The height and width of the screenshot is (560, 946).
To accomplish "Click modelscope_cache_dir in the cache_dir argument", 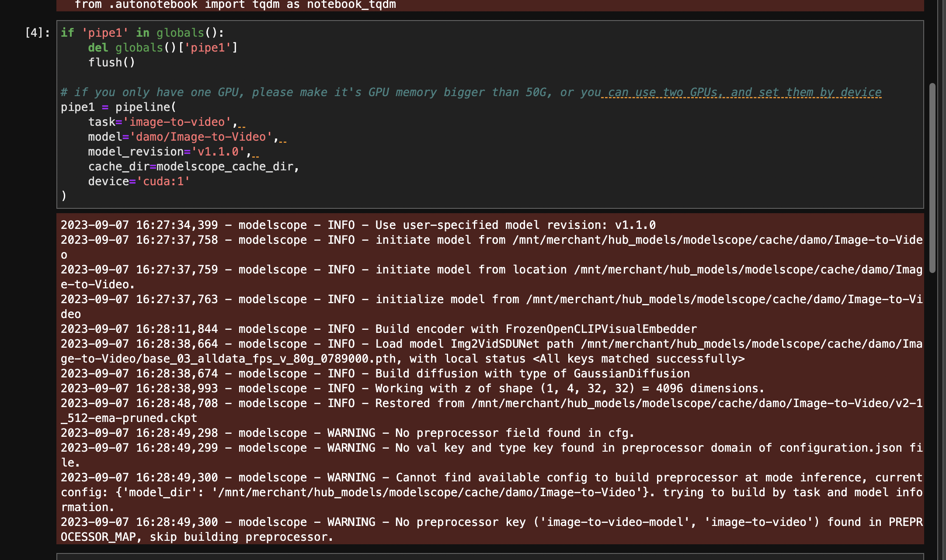I will [224, 166].
